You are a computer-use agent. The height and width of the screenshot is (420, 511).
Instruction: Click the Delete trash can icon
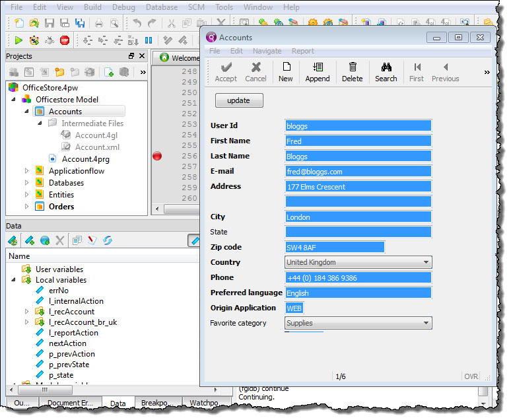click(x=353, y=71)
